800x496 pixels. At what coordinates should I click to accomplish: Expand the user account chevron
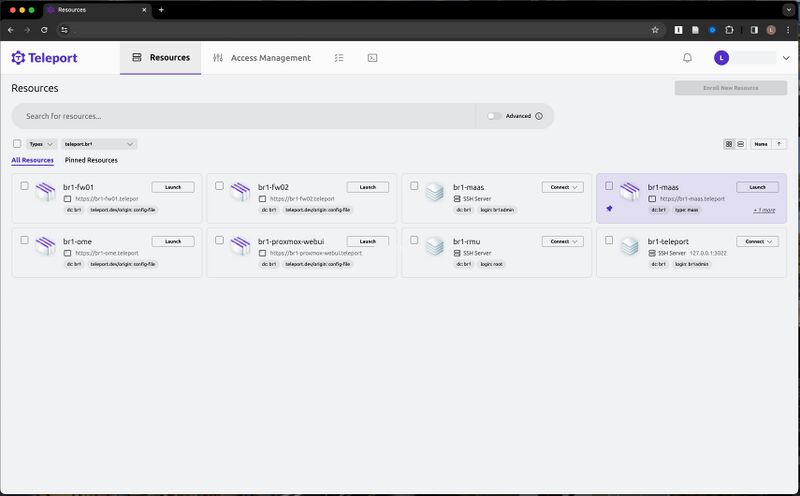pyautogui.click(x=786, y=58)
